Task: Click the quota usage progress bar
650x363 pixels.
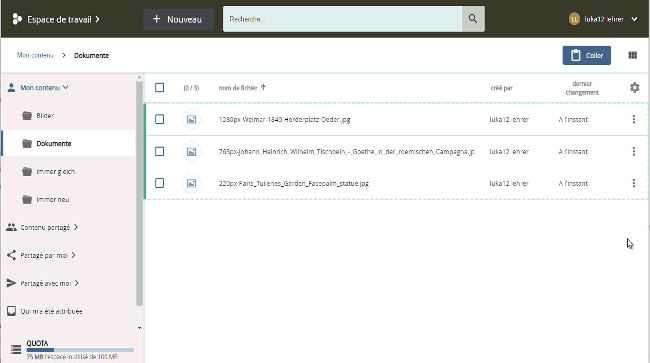Action: click(80, 350)
